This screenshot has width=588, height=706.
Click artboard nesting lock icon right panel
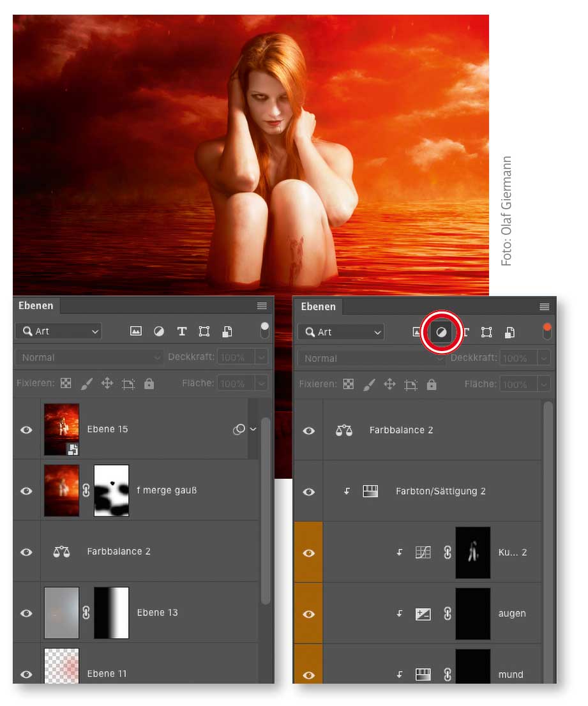point(411,384)
